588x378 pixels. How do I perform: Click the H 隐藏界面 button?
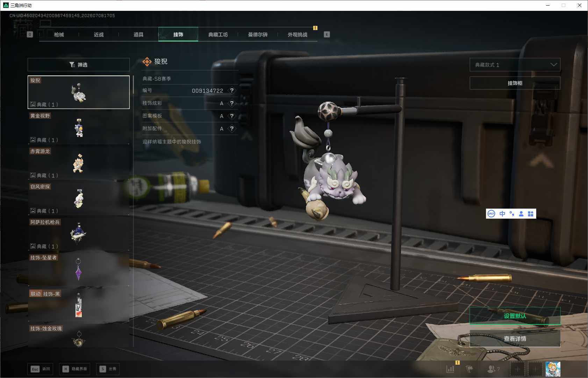(74, 369)
